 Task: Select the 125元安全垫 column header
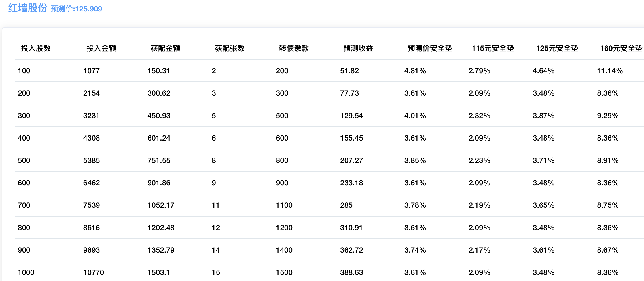557,48
